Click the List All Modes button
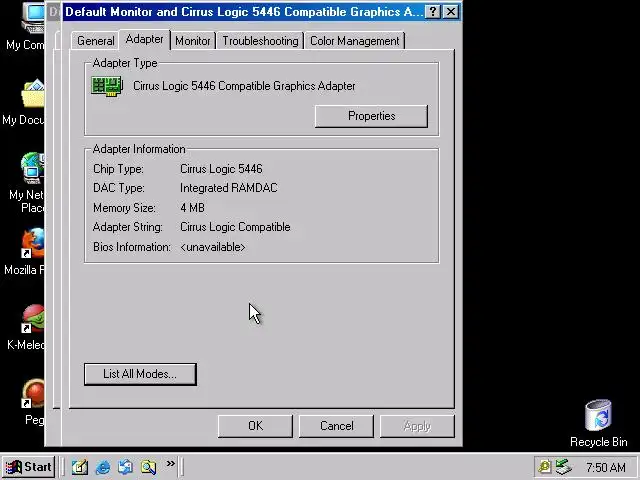 pyautogui.click(x=140, y=374)
